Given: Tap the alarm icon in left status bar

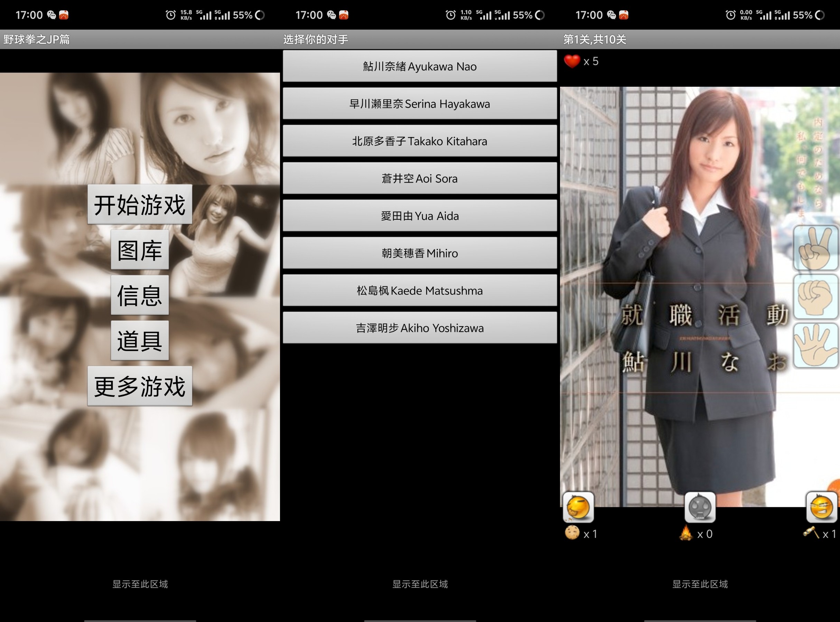Looking at the screenshot, I should coord(171,15).
